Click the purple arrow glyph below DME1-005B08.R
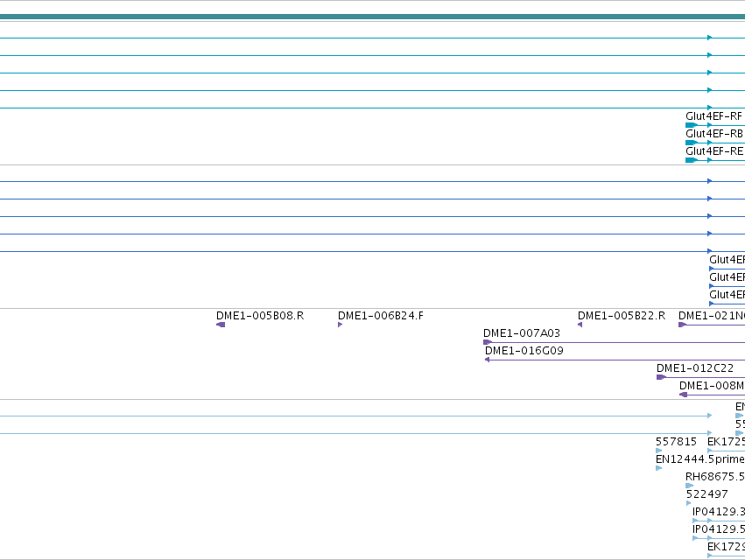Viewport: 745px width, 560px height. (221, 325)
